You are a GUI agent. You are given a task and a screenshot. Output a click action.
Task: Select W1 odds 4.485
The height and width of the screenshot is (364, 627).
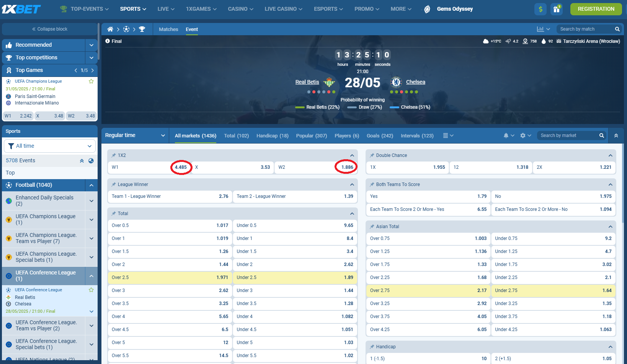point(149,167)
